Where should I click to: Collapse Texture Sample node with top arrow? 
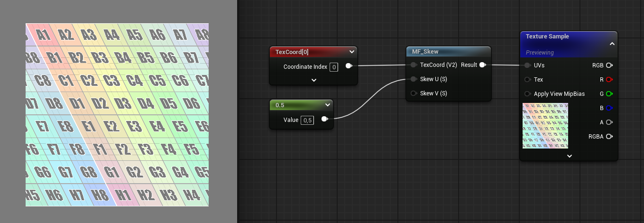[x=612, y=44]
